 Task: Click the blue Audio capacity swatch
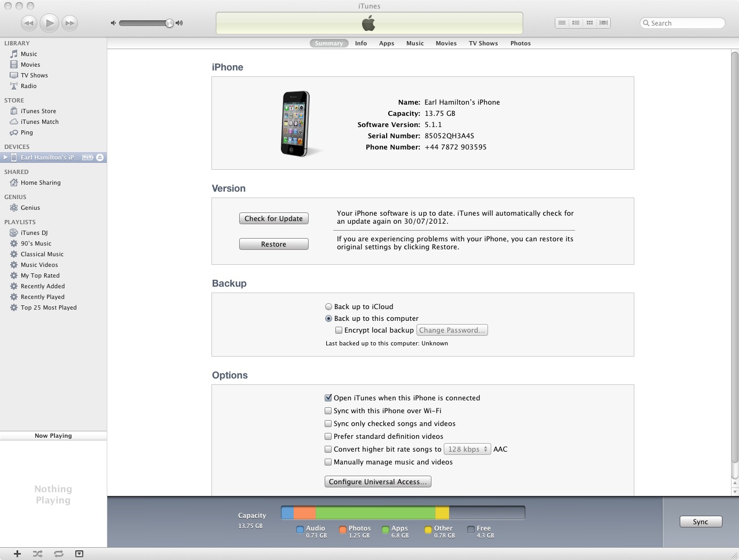coord(300,530)
